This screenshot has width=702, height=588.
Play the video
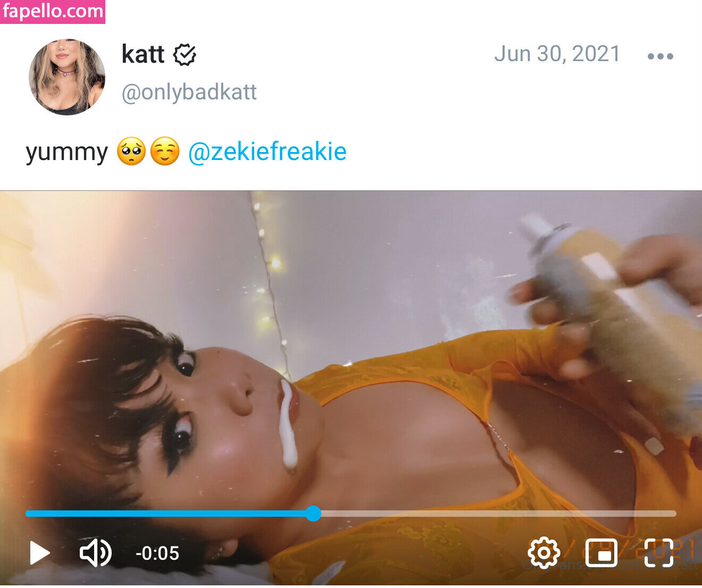[x=39, y=553]
